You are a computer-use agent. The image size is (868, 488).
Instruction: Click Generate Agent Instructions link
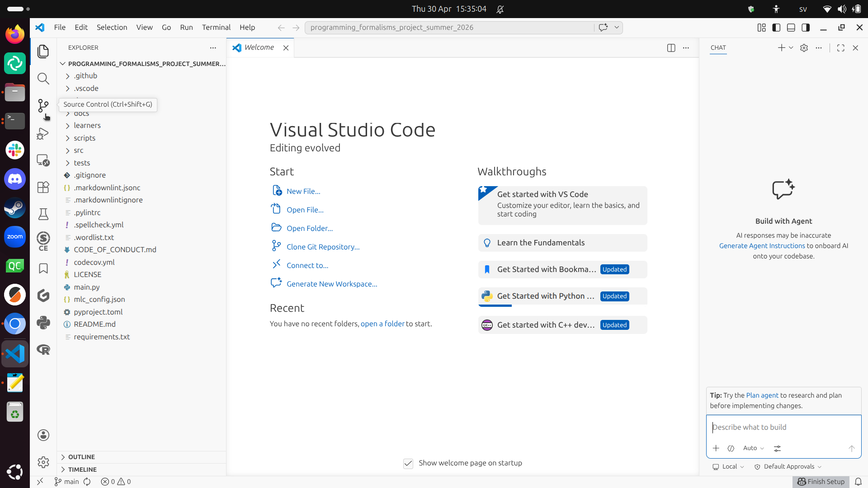point(762,246)
